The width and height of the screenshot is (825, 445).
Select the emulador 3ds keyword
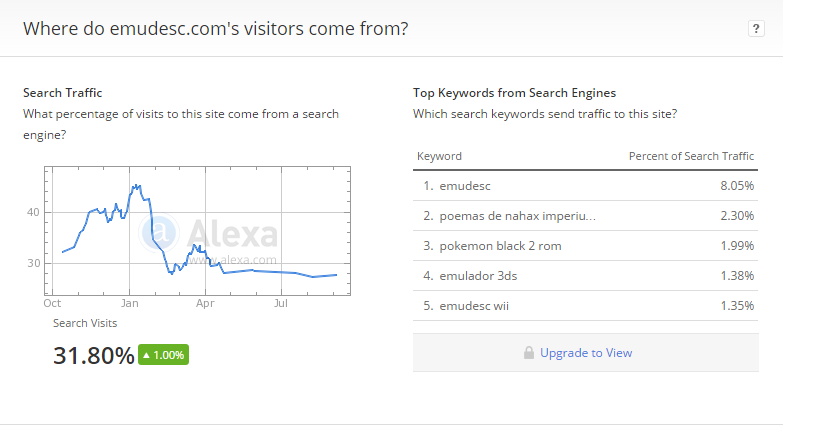pos(478,276)
